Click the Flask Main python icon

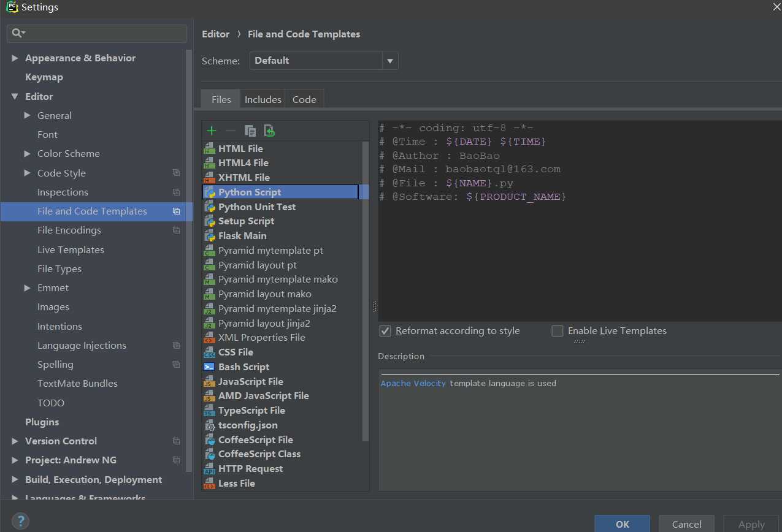(x=209, y=236)
